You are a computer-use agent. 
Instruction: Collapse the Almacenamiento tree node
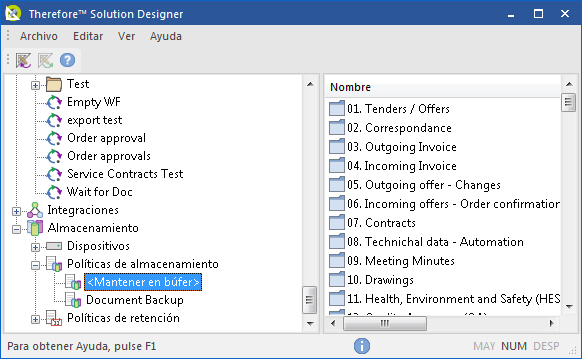16,229
